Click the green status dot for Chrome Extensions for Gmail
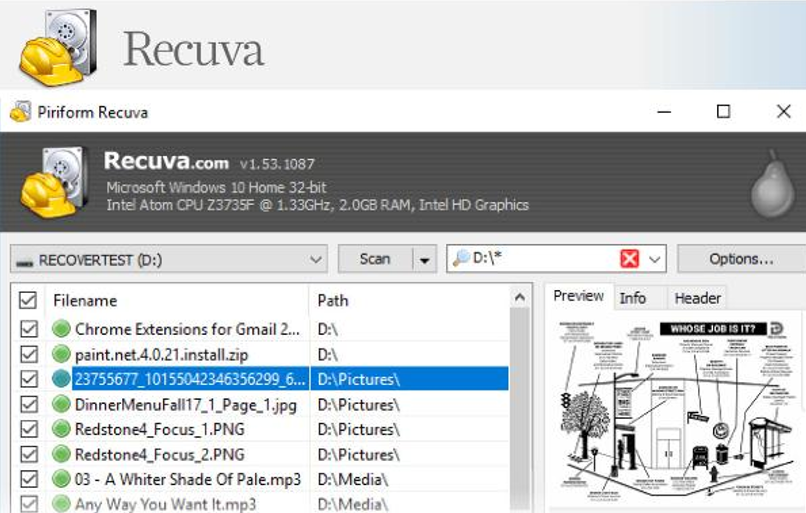806x513 pixels. pos(61,328)
